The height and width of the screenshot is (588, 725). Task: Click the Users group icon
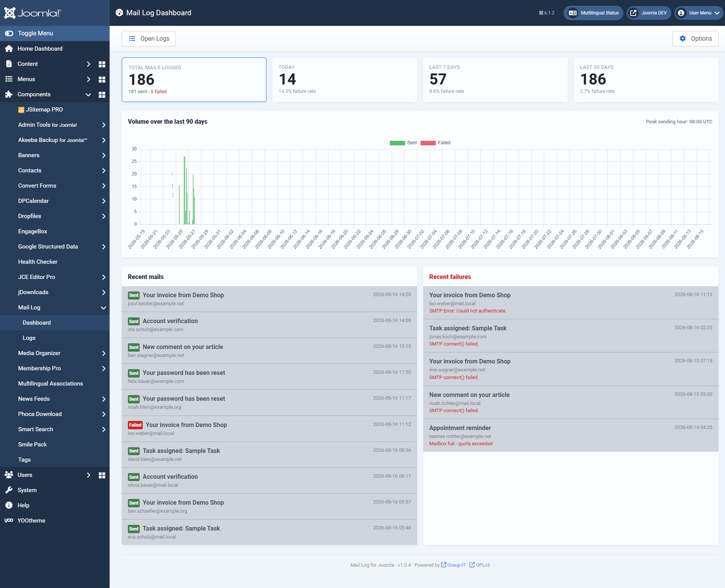pos(9,475)
